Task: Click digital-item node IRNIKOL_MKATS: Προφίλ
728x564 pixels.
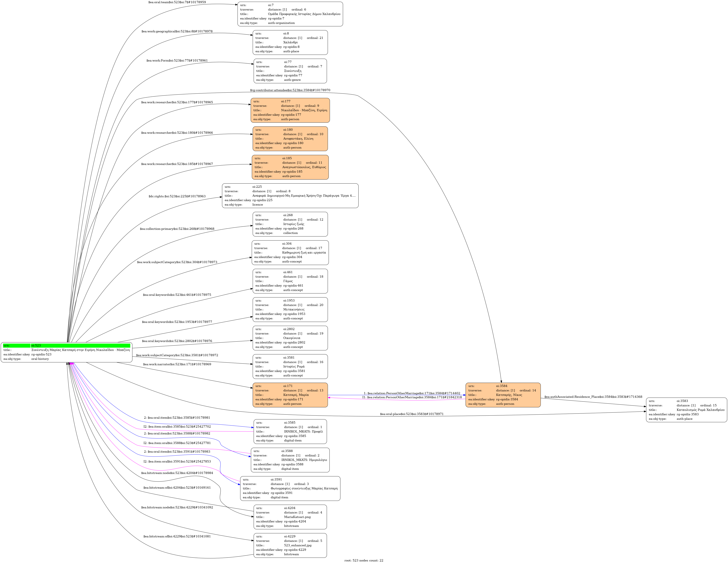Action: [x=290, y=432]
